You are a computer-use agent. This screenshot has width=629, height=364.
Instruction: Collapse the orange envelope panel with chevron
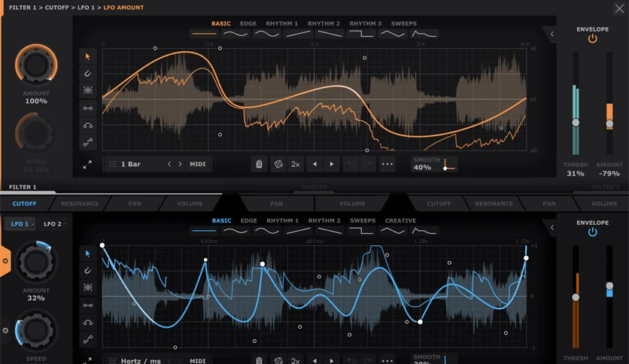pos(552,34)
